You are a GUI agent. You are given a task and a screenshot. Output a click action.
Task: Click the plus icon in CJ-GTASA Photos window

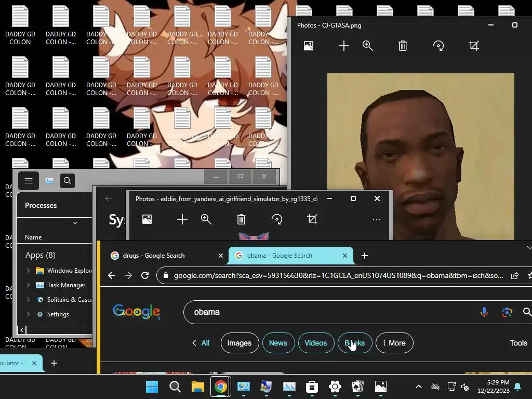coord(344,46)
